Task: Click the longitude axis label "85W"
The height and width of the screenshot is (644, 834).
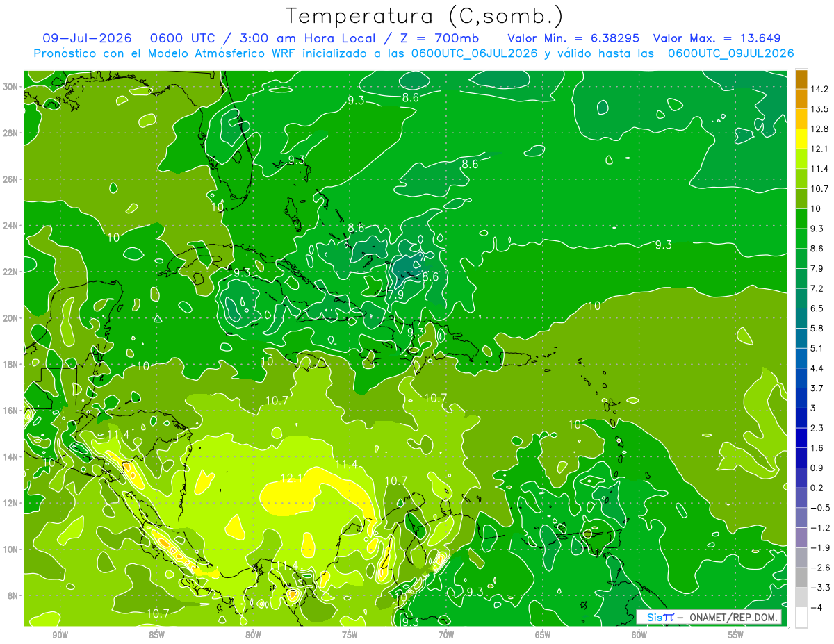Action: click(x=156, y=635)
